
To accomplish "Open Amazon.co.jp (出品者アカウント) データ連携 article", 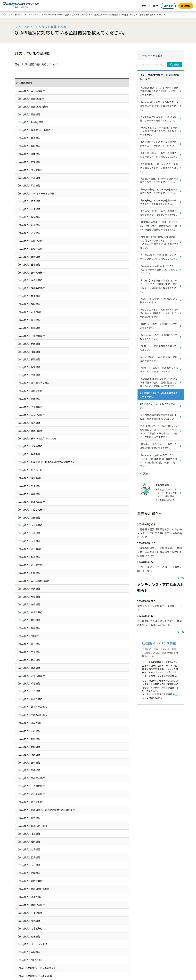I will click(160, 269).
